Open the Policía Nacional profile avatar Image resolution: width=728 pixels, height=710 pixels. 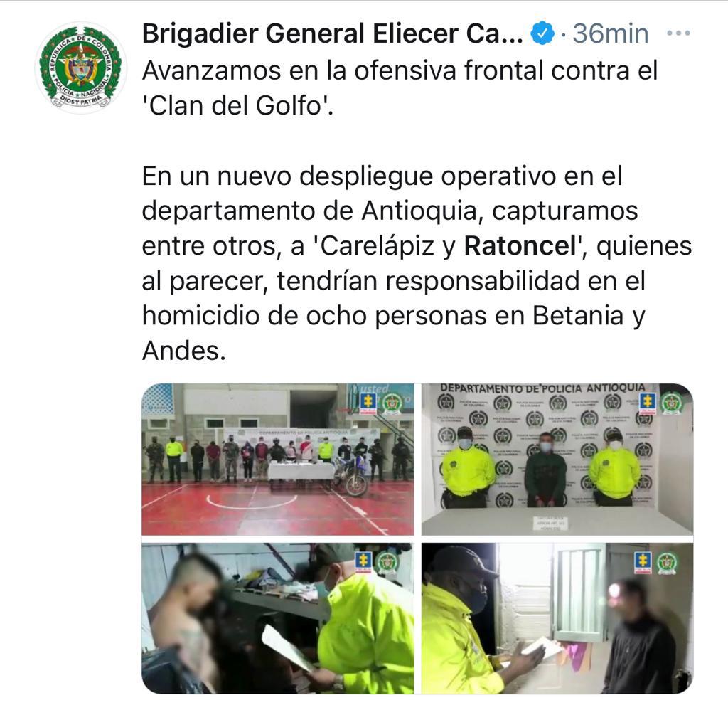pyautogui.click(x=81, y=68)
